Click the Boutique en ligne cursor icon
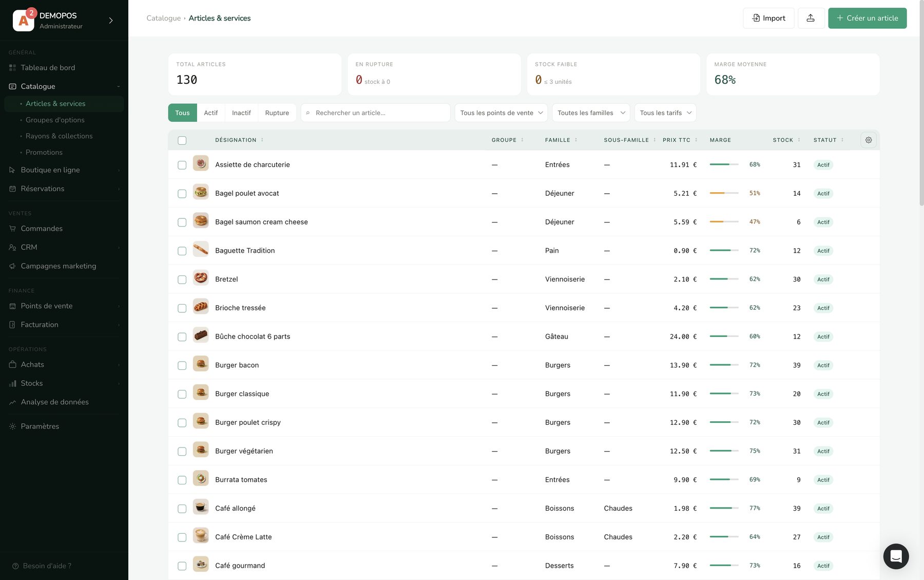924x580 pixels. coord(12,170)
